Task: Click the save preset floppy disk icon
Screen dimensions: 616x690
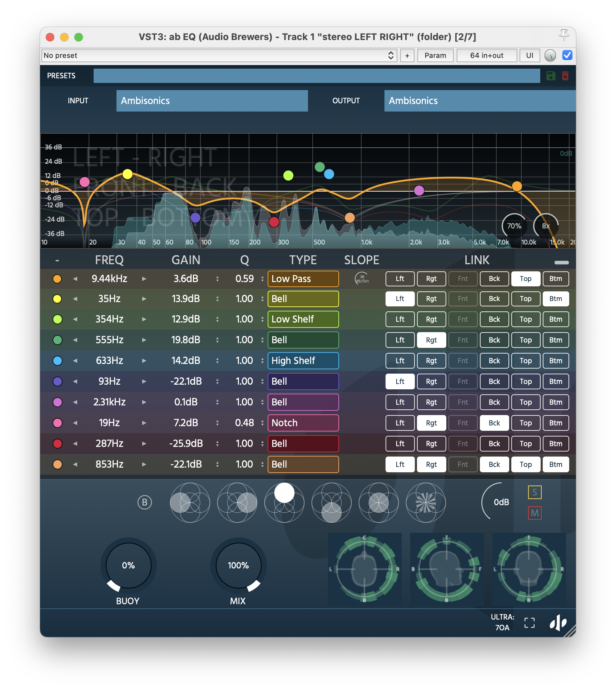Action: tap(551, 76)
